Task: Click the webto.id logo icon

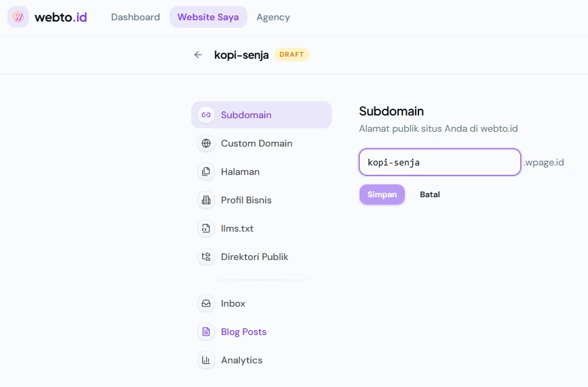Action: pos(18,17)
